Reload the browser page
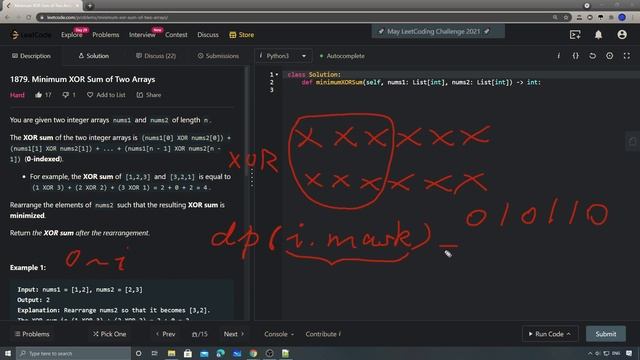 point(29,18)
